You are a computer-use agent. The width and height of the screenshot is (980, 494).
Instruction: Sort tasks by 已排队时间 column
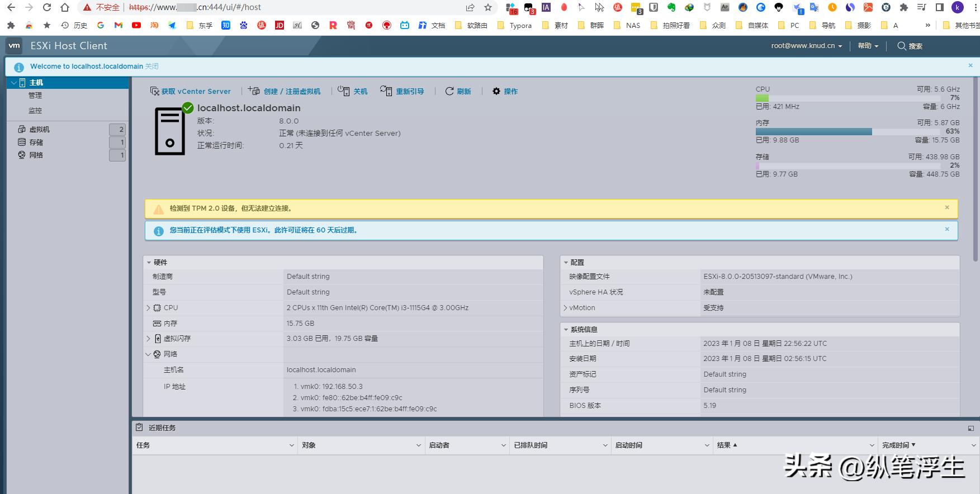click(x=531, y=445)
